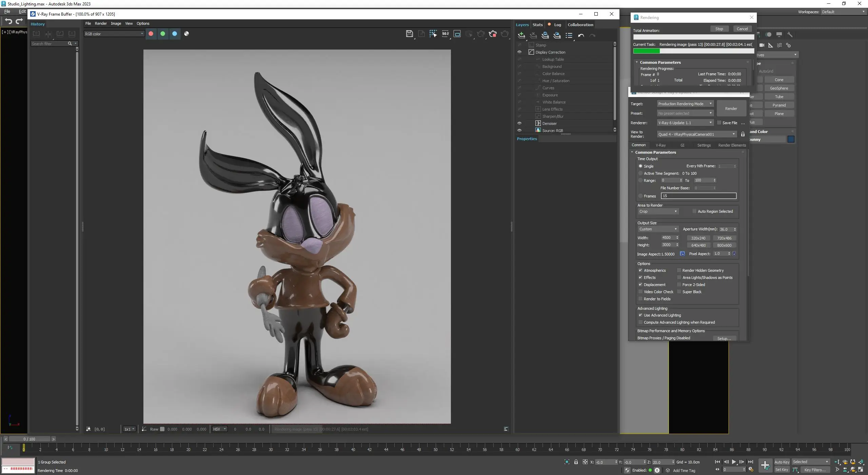The height and width of the screenshot is (475, 868).
Task: Open the Render Elements tab
Action: (x=732, y=145)
